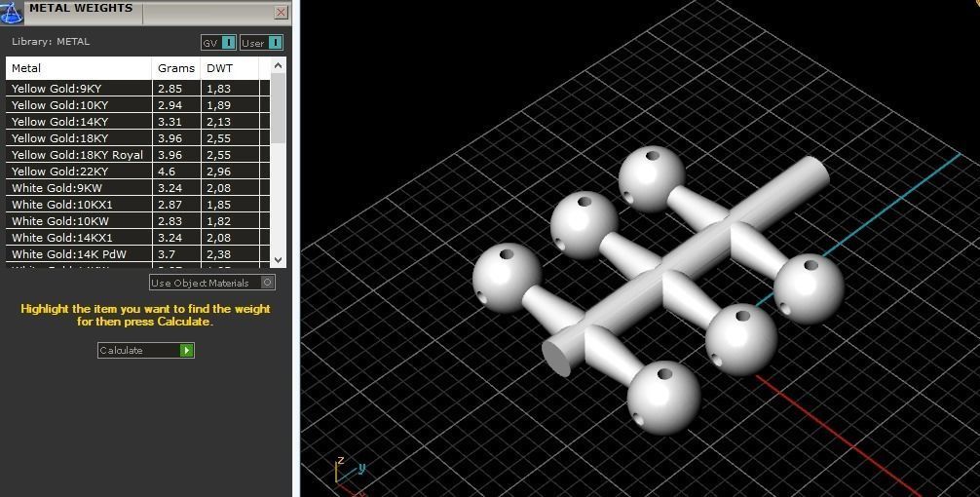Image resolution: width=980 pixels, height=497 pixels.
Task: Select the Yellow Gold:18KY Royal row
Action: (x=138, y=154)
